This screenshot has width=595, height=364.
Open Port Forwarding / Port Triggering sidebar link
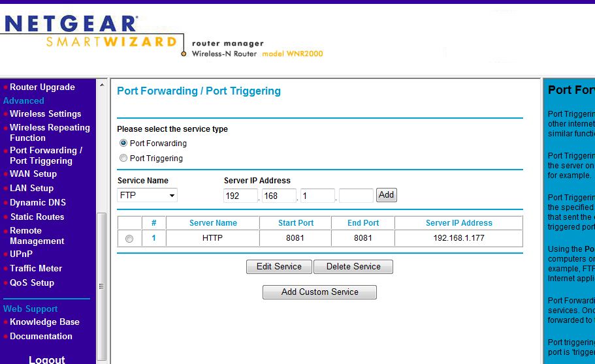(x=46, y=155)
